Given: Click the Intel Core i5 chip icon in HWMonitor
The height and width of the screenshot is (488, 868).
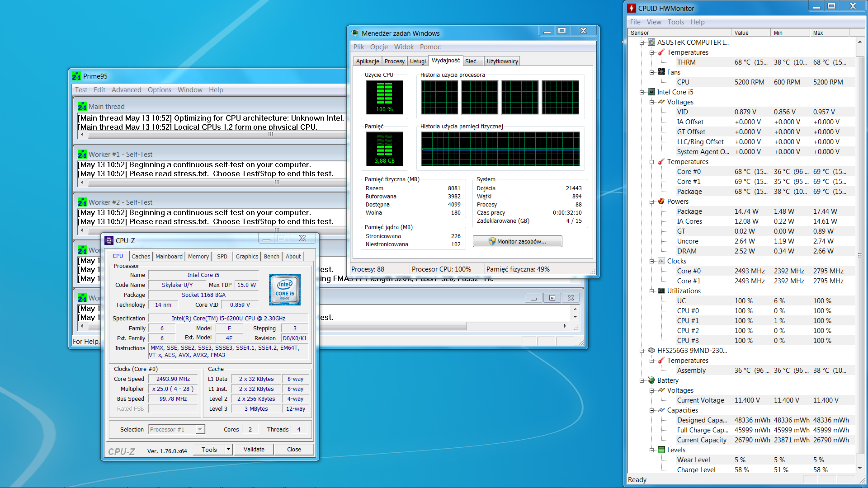Looking at the screenshot, I should [651, 92].
